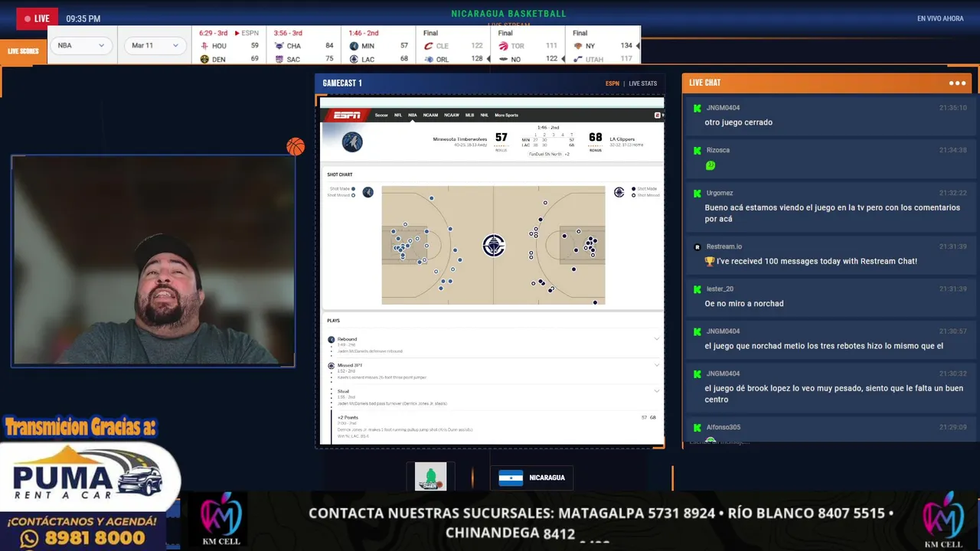The height and width of the screenshot is (551, 980).
Task: Click the left KM Cell logo
Action: [220, 520]
